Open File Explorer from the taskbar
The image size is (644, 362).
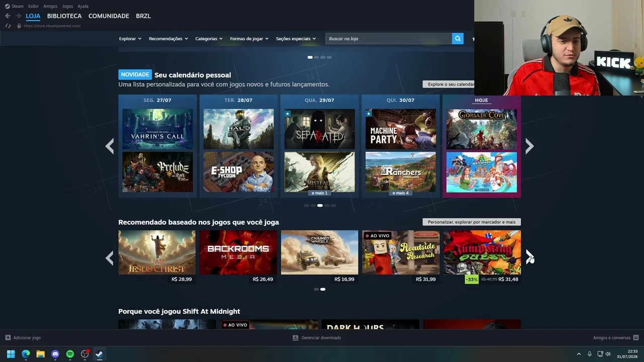[x=40, y=354]
